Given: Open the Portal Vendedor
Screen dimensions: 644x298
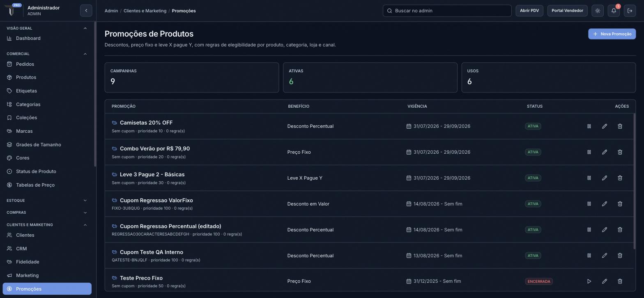Looking at the screenshot, I should pyautogui.click(x=568, y=11).
